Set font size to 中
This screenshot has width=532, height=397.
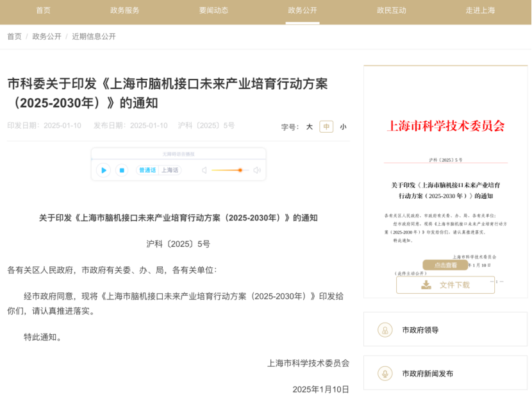(327, 127)
